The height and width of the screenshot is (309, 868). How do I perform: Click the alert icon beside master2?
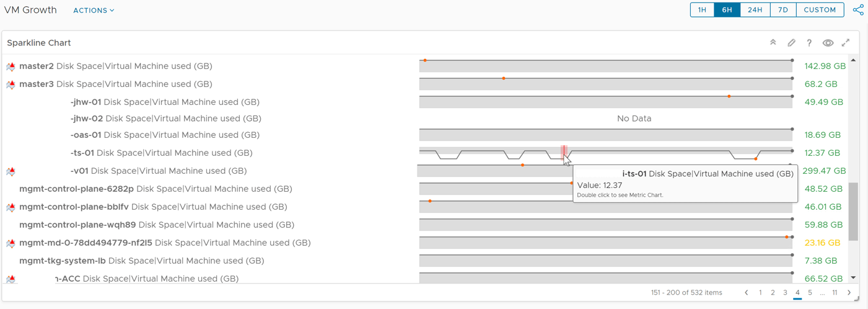(x=11, y=66)
